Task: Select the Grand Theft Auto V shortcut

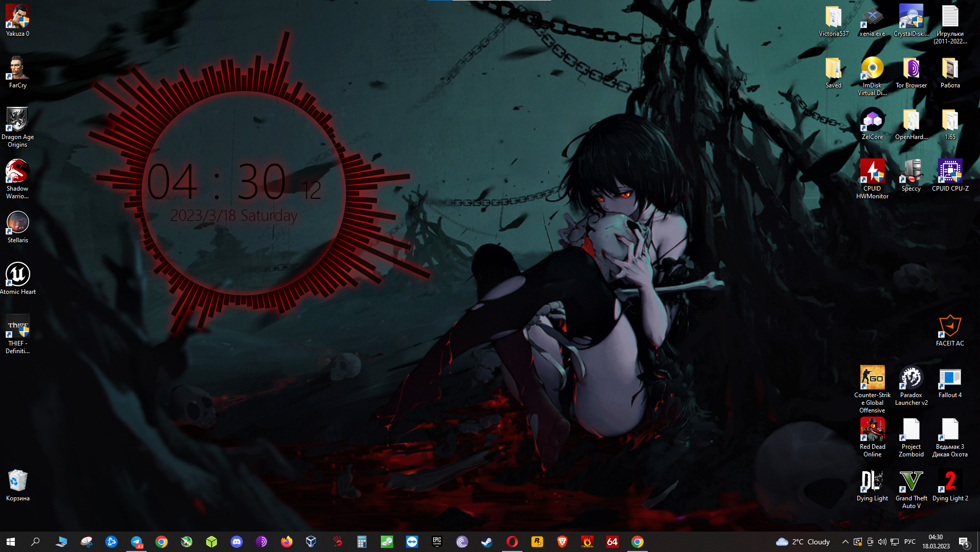Action: point(911,489)
